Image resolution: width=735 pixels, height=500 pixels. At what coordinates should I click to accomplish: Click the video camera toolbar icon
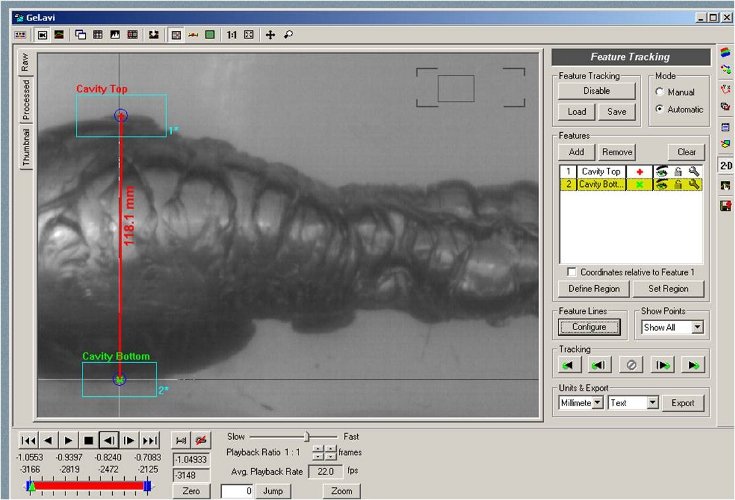[x=42, y=35]
